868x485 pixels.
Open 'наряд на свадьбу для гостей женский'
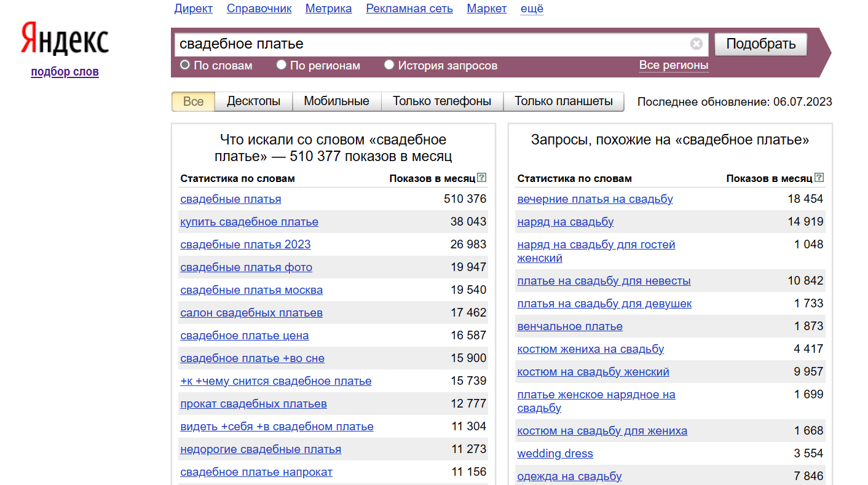click(x=596, y=251)
